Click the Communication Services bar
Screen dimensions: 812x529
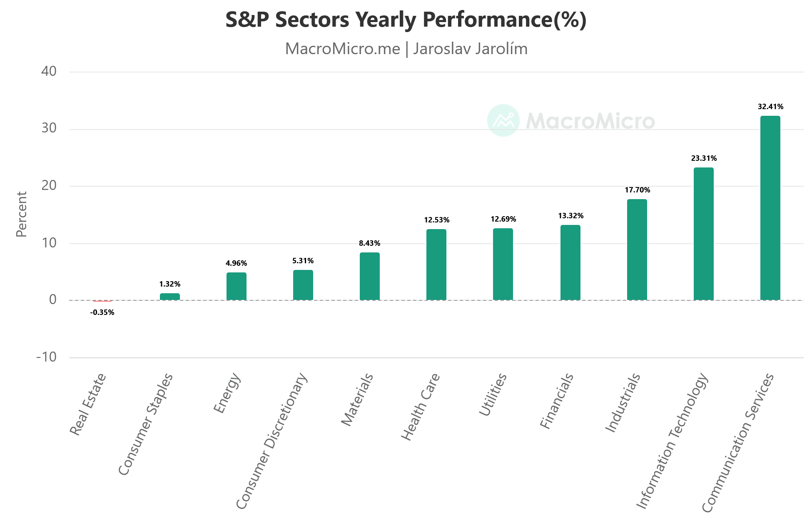[x=770, y=208]
